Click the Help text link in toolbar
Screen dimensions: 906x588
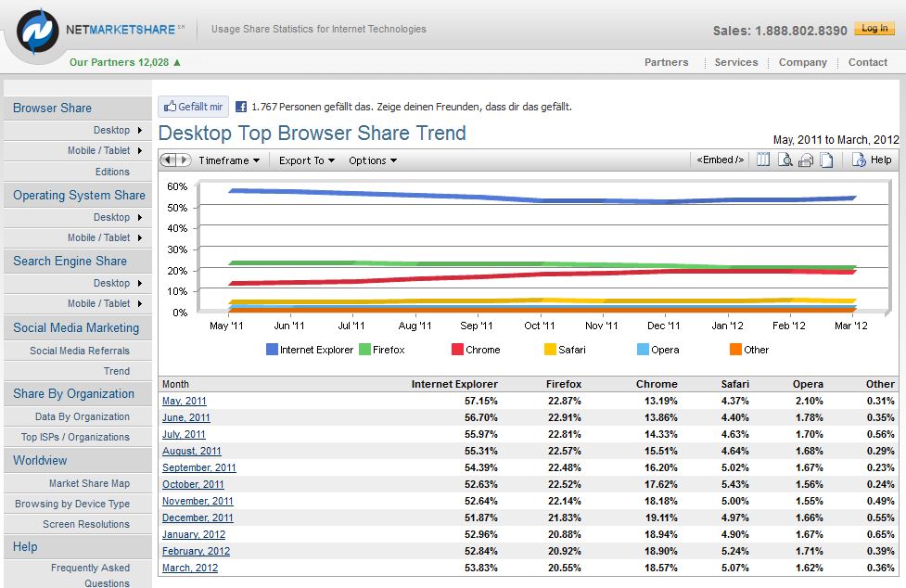click(881, 160)
